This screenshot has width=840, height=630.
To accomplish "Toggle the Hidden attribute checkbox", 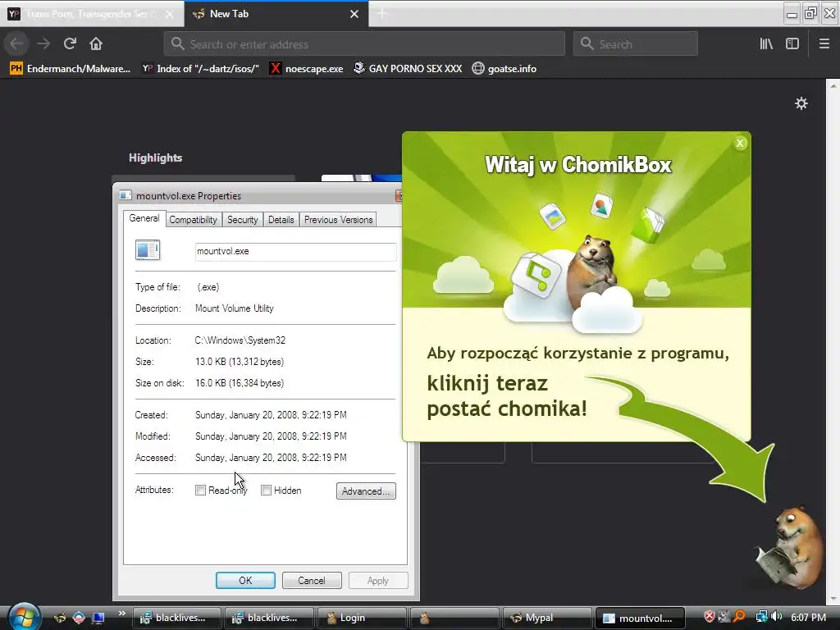I will click(x=266, y=491).
